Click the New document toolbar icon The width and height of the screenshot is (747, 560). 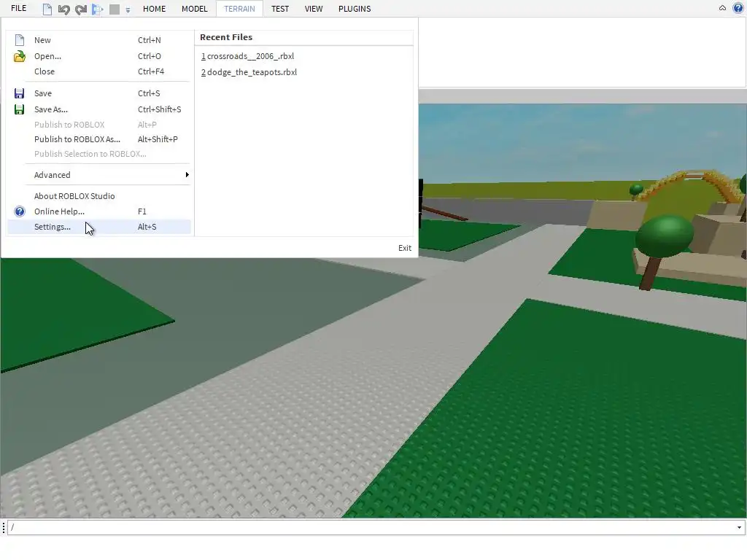47,9
